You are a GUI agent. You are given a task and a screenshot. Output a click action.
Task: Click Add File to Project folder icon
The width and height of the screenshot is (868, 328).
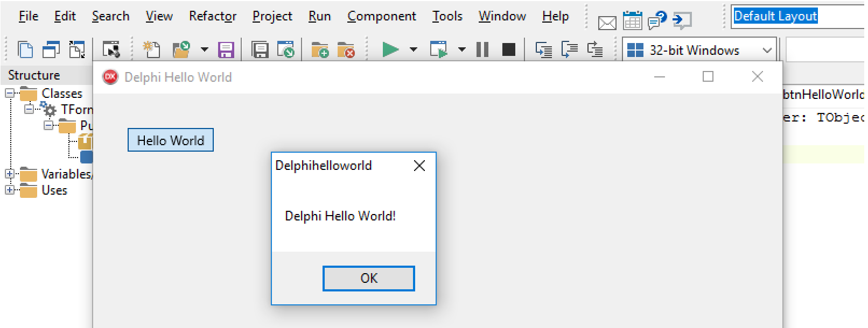pyautogui.click(x=320, y=50)
